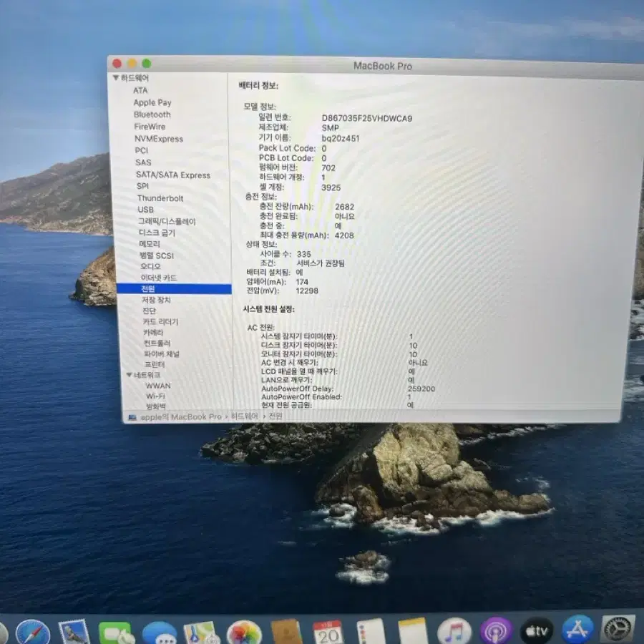Select 카메라 in the sidebar
644x644 pixels.
coord(153,332)
